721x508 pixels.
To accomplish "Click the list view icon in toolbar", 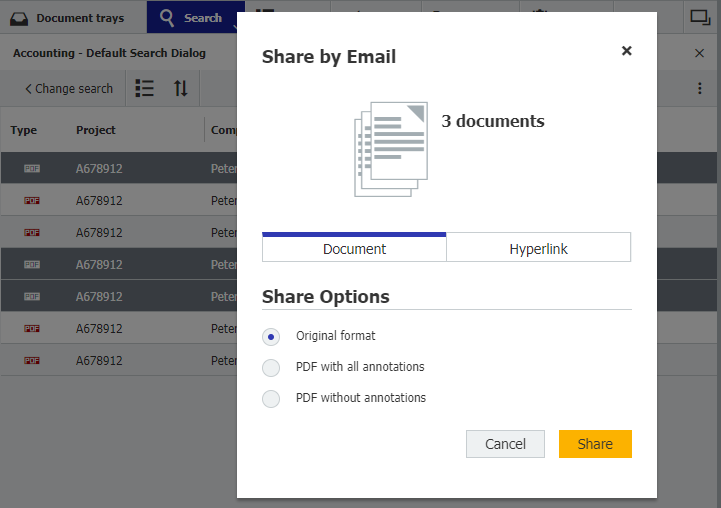I will (145, 88).
